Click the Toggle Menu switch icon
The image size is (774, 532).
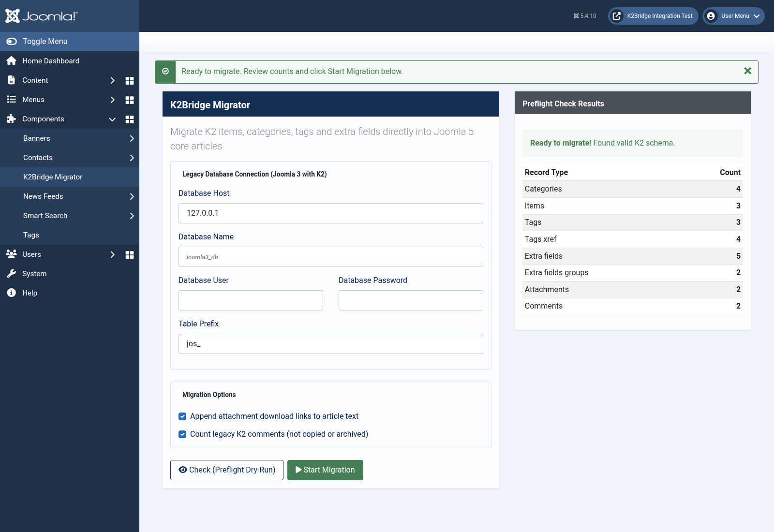(x=12, y=42)
